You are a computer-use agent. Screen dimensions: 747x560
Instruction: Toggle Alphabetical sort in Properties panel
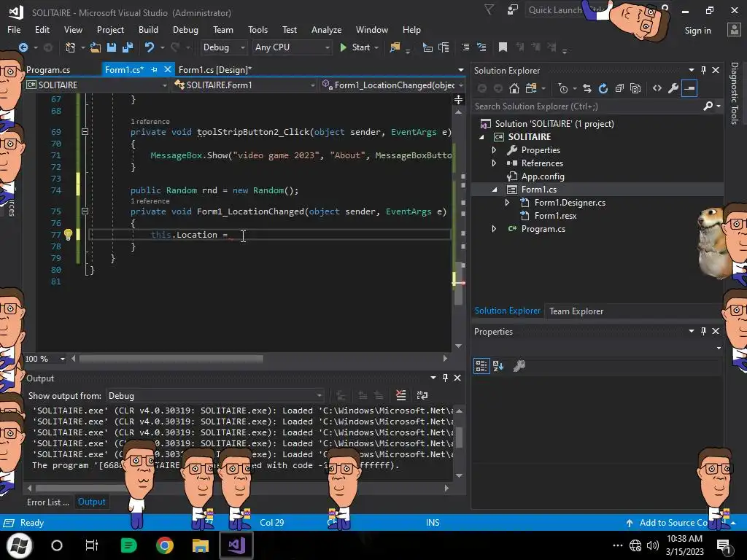(x=498, y=366)
